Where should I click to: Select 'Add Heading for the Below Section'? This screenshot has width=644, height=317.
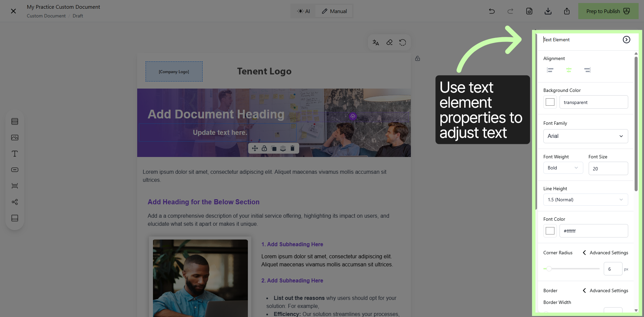[204, 202]
